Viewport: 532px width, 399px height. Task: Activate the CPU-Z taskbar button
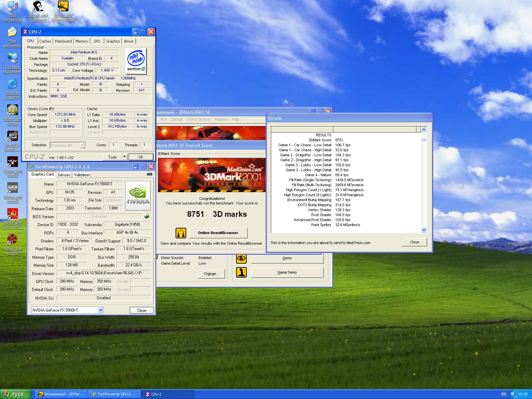coord(168,394)
